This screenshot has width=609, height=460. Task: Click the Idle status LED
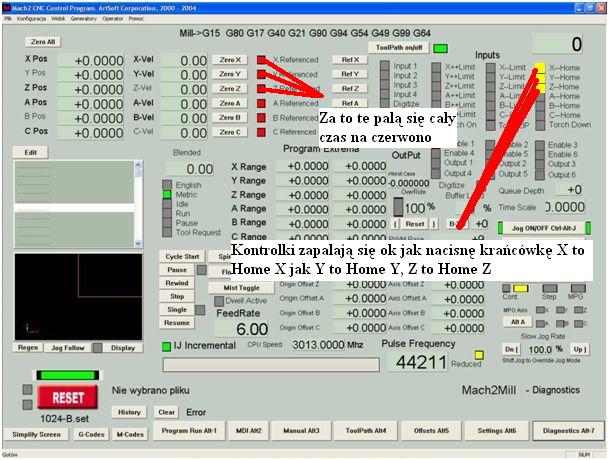pos(167,204)
